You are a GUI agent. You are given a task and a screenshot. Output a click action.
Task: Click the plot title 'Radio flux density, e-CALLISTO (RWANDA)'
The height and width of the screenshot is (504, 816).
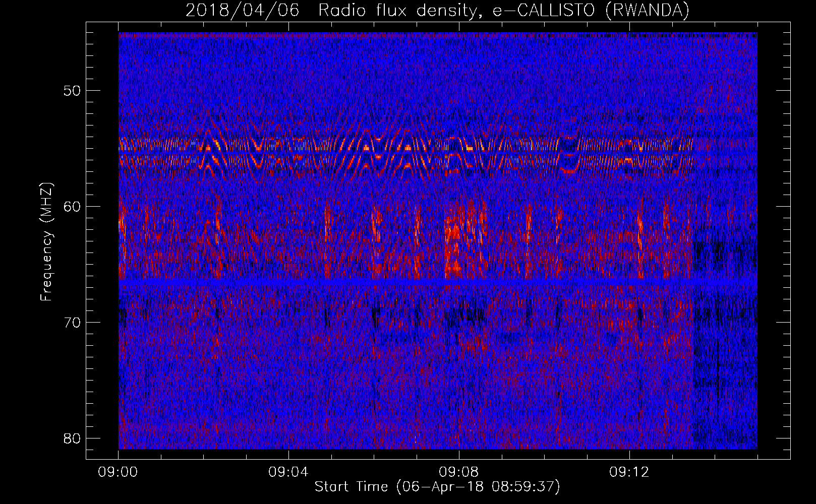click(504, 10)
